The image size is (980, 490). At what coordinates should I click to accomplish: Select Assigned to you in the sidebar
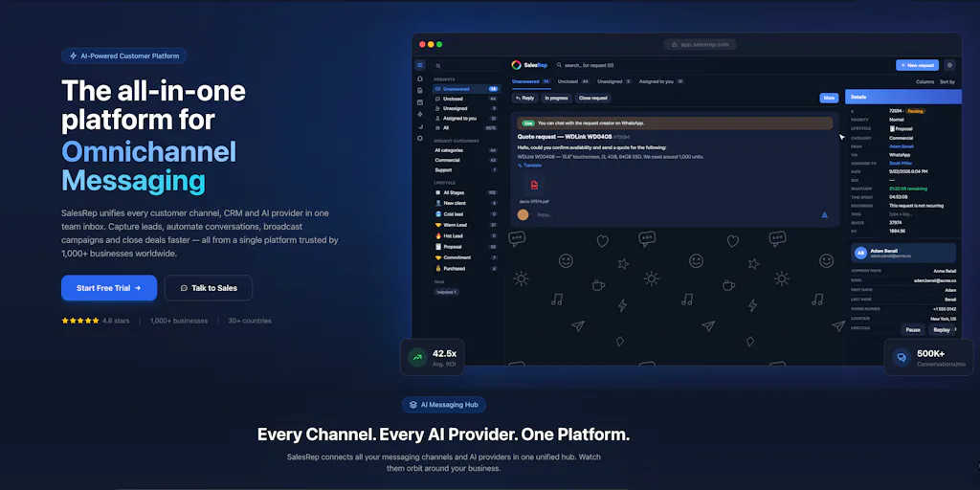pos(466,118)
